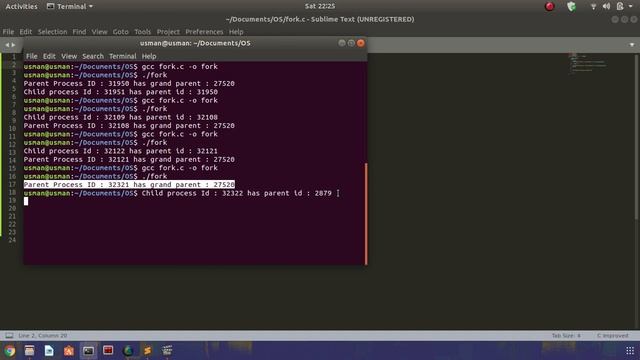This screenshot has height=360, width=640.
Task: Open the Wi-Fi network indicator
Action: click(593, 6)
